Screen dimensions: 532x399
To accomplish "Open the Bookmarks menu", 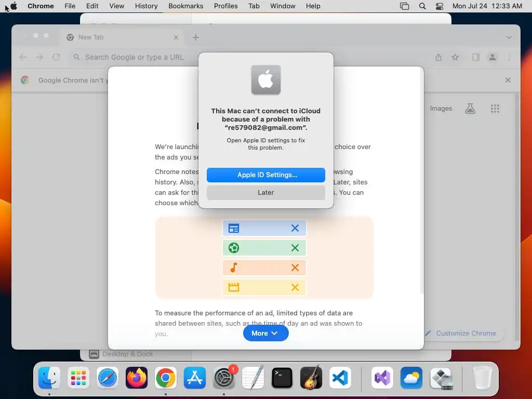I will pyautogui.click(x=185, y=6).
